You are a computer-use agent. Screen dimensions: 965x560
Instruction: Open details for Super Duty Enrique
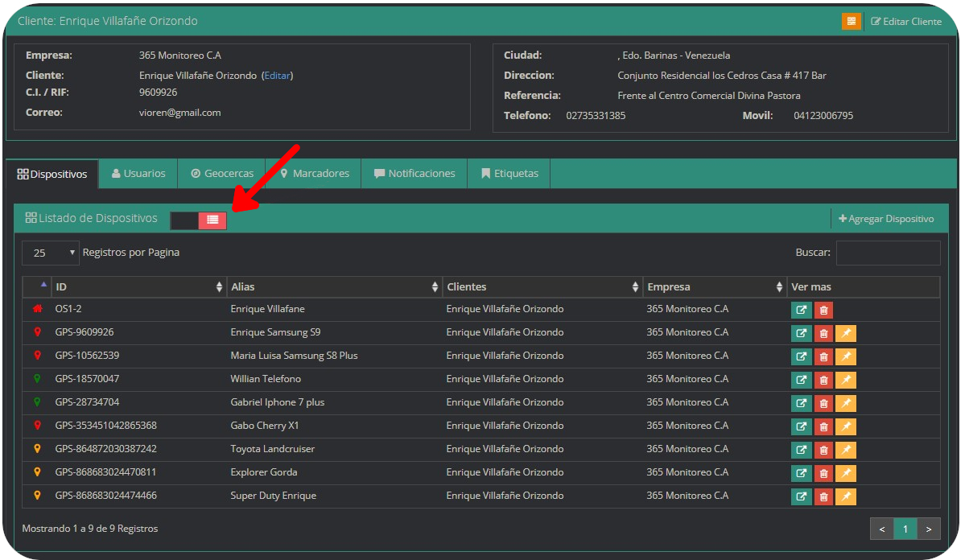801,497
